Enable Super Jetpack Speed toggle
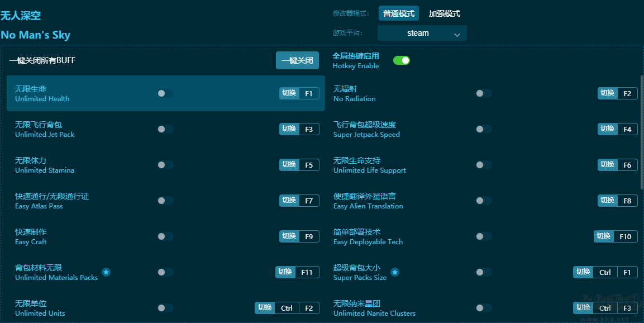Image resolution: width=644 pixels, height=323 pixels. click(484, 129)
